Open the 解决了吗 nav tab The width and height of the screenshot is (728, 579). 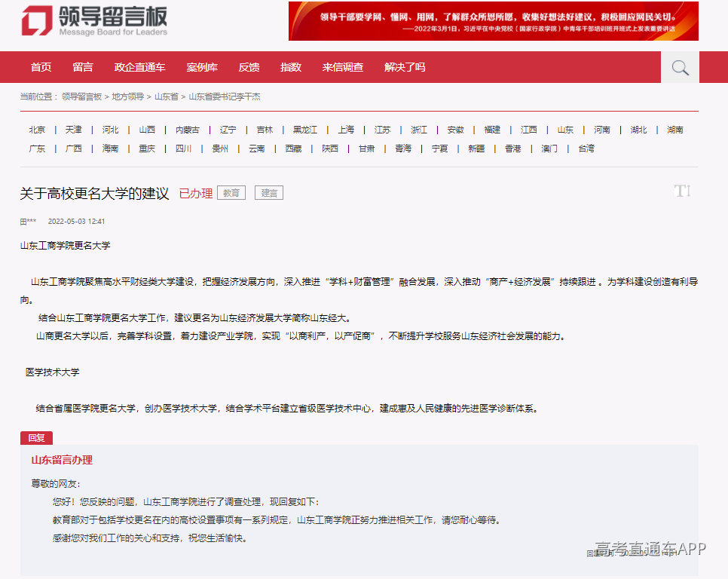[403, 67]
